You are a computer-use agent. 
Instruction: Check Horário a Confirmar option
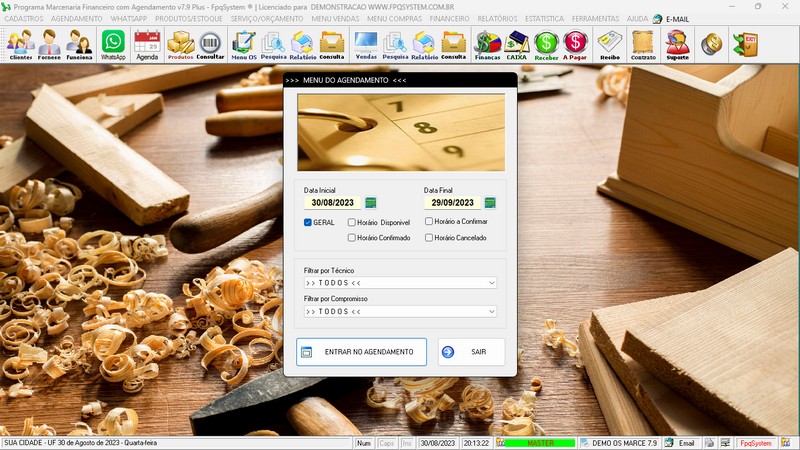[x=429, y=221]
